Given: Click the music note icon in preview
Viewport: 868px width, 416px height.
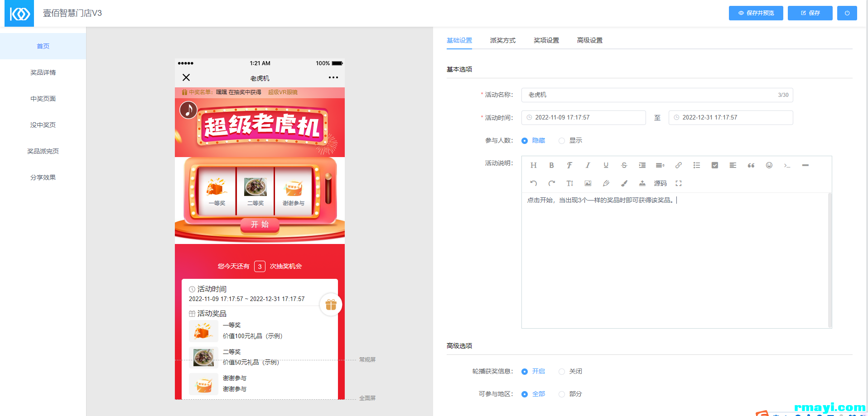Looking at the screenshot, I should (188, 110).
